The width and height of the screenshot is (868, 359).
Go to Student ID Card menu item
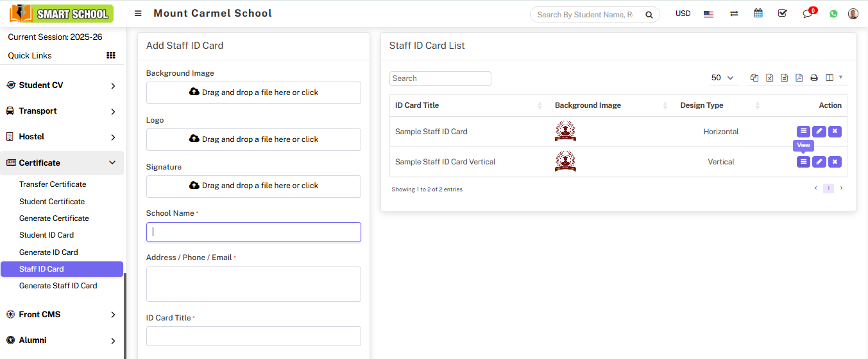pyautogui.click(x=46, y=235)
